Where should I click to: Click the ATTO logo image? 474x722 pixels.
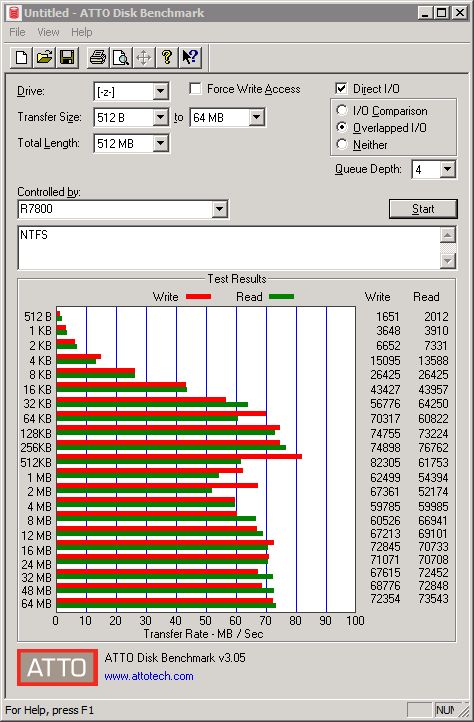click(58, 667)
